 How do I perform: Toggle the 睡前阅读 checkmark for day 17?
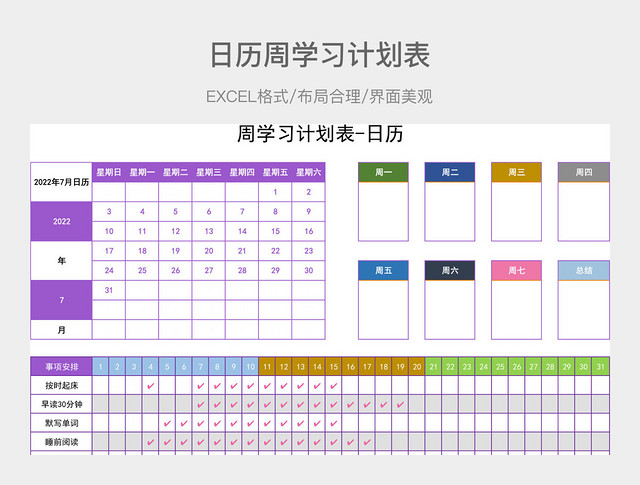(x=367, y=442)
